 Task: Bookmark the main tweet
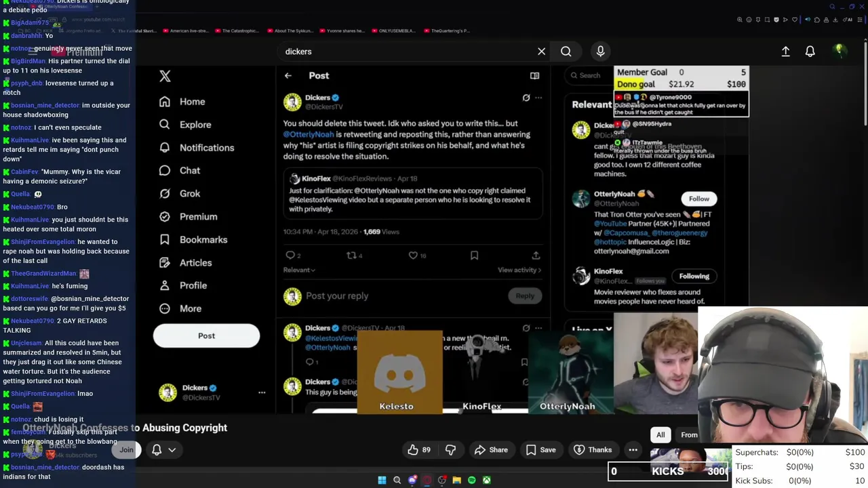coord(474,256)
